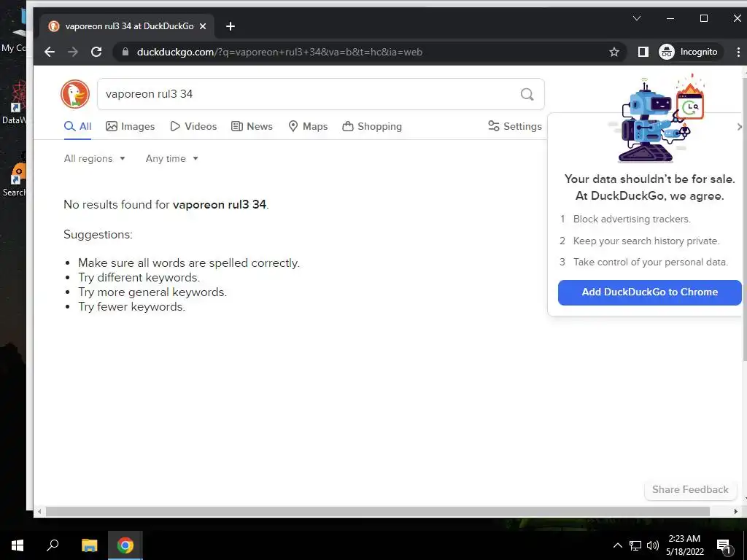Open Windows taskbar search
Viewport: 747px width, 560px height.
[x=53, y=545]
